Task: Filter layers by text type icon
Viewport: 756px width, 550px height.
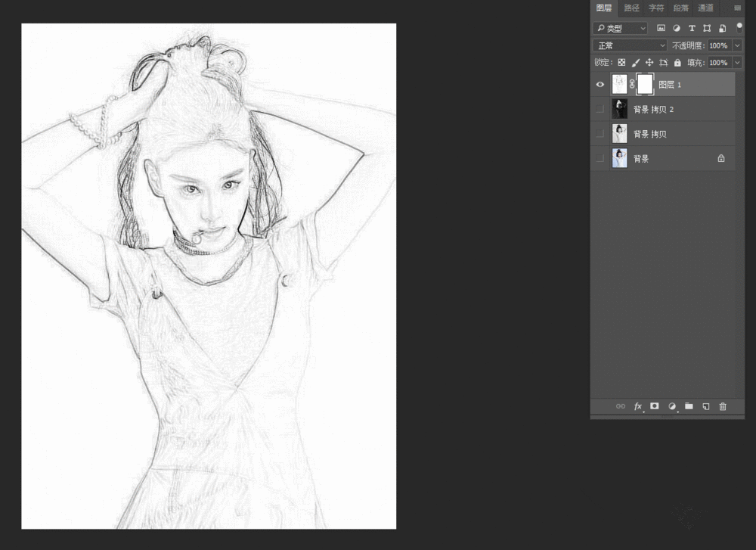Action: coord(692,28)
